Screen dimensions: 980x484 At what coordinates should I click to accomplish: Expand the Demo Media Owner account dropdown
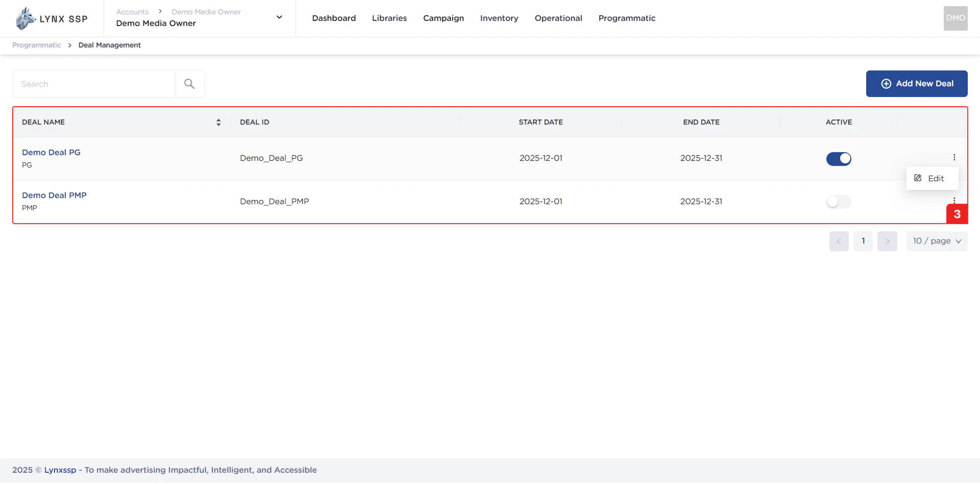(279, 17)
